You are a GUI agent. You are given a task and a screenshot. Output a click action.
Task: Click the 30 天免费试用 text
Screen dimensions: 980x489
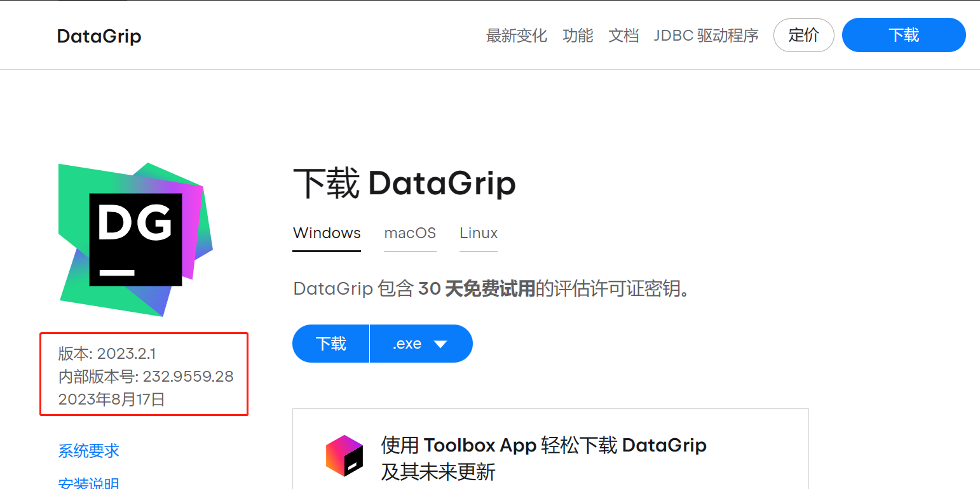(477, 289)
